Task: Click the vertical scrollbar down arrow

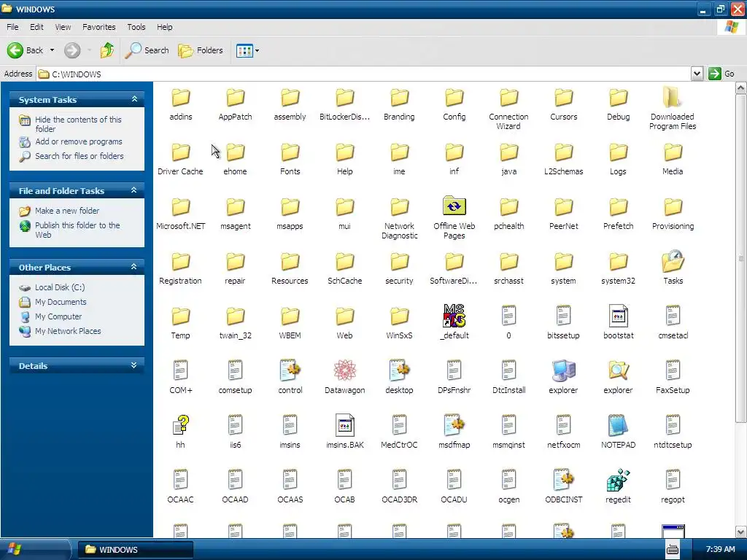Action: (741, 532)
